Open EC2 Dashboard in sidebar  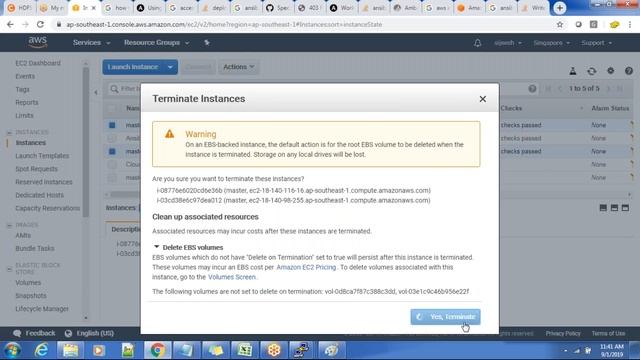click(x=38, y=63)
